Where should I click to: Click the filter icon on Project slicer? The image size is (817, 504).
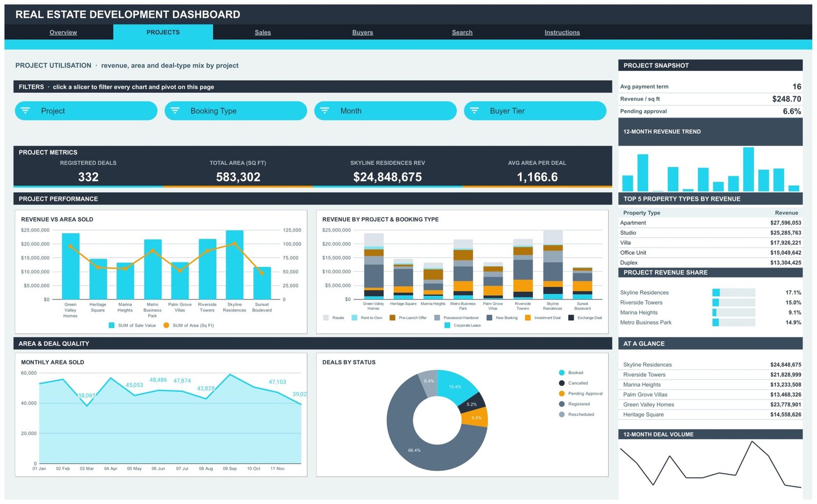pyautogui.click(x=26, y=111)
